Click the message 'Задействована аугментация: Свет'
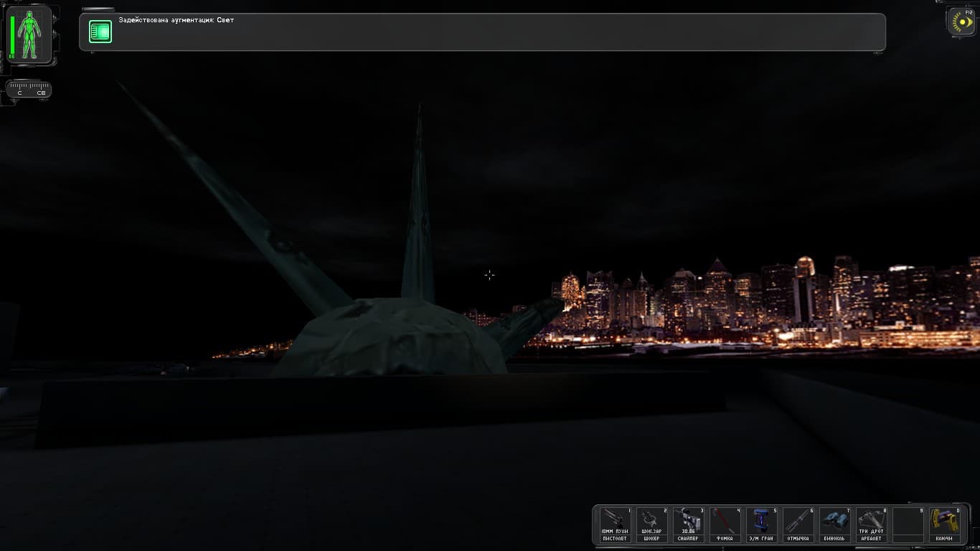This screenshot has width=980, height=551. [176, 20]
